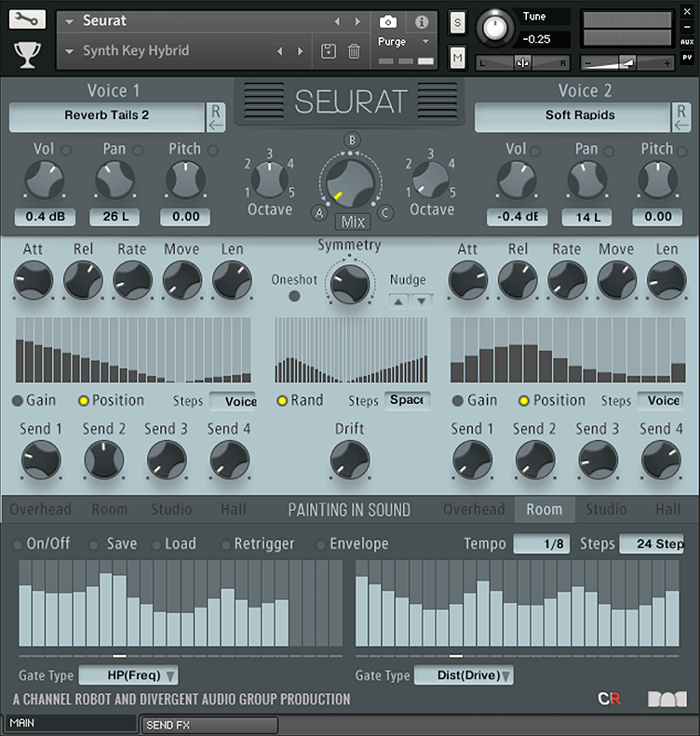This screenshot has height=736, width=700.
Task: Click the Solo S button
Action: tap(457, 23)
